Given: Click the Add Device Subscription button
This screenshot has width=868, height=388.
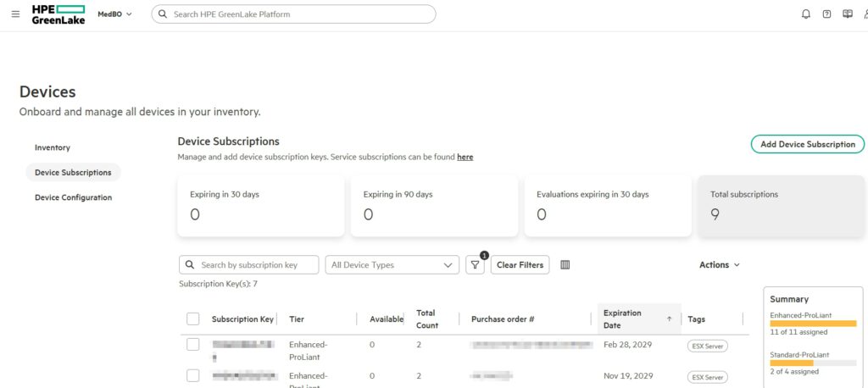Looking at the screenshot, I should 807,144.
